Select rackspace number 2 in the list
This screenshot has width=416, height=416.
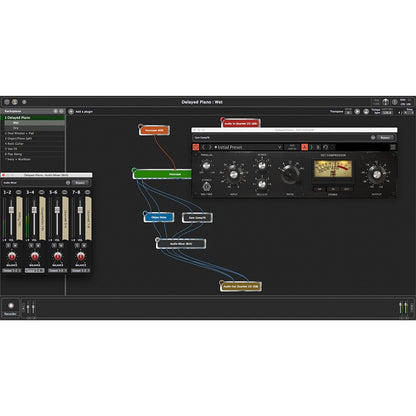[x=33, y=133]
